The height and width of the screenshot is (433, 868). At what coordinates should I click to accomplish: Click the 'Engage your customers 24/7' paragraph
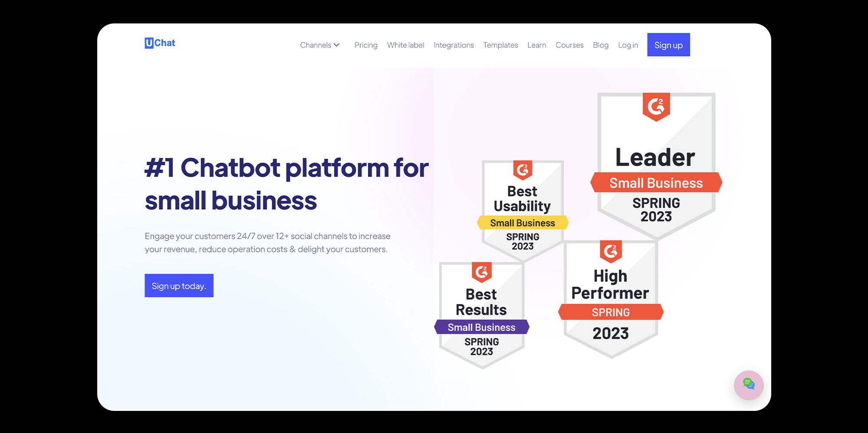tap(267, 243)
